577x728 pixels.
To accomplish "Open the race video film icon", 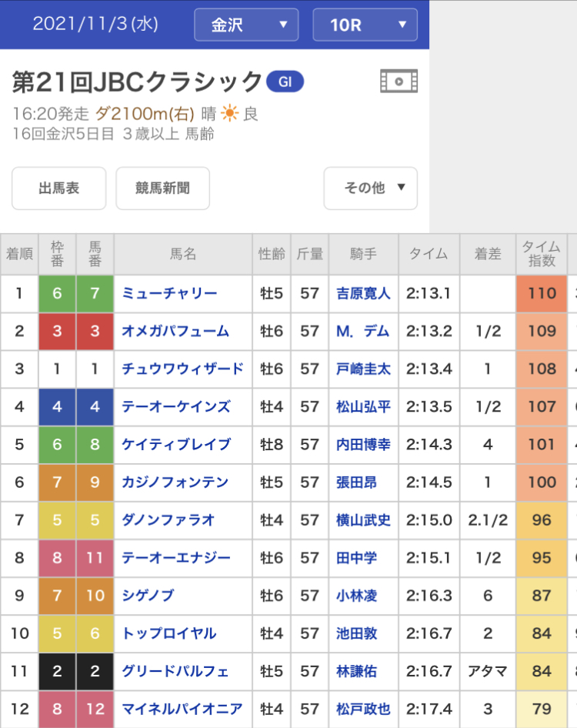I will click(399, 80).
